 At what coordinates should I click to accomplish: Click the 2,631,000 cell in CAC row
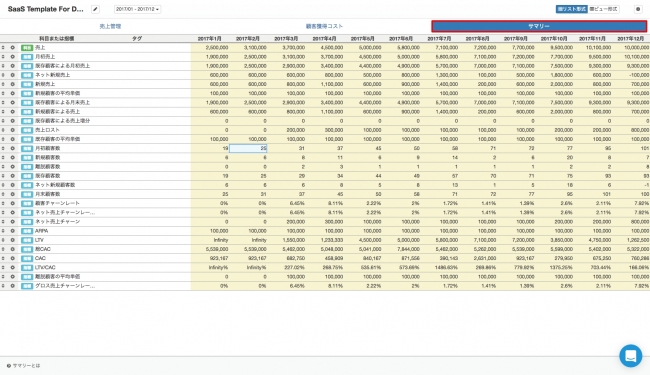pos(478,258)
